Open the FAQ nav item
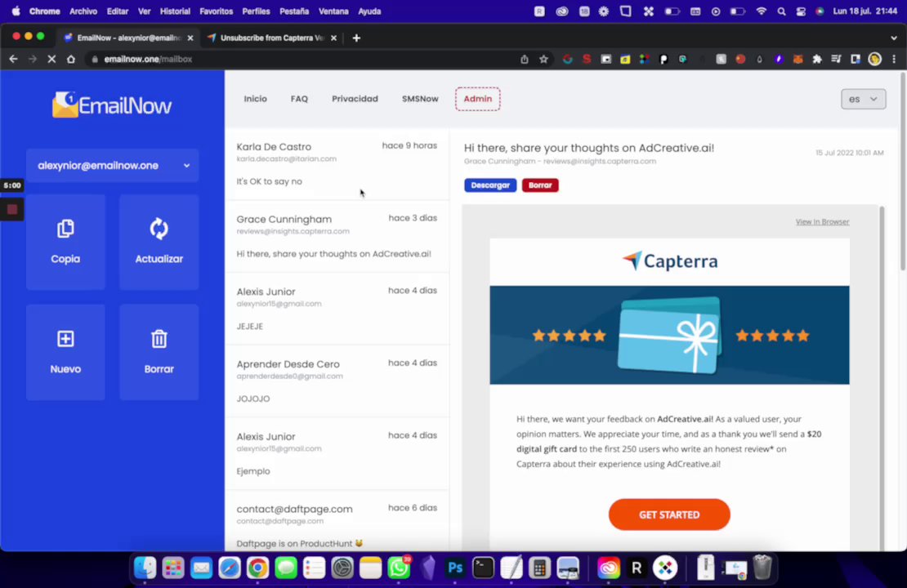907x588 pixels. [299, 99]
